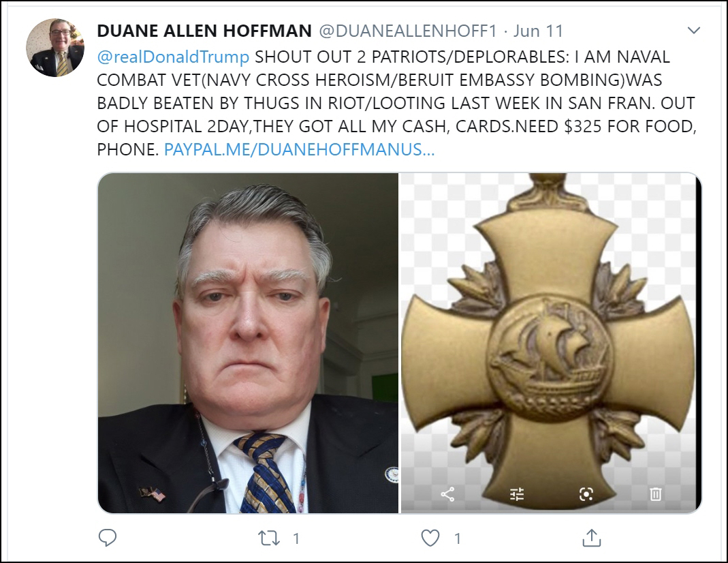728x563 pixels.
Task: Retweet this post using the arrows icon
Action: pos(269,538)
